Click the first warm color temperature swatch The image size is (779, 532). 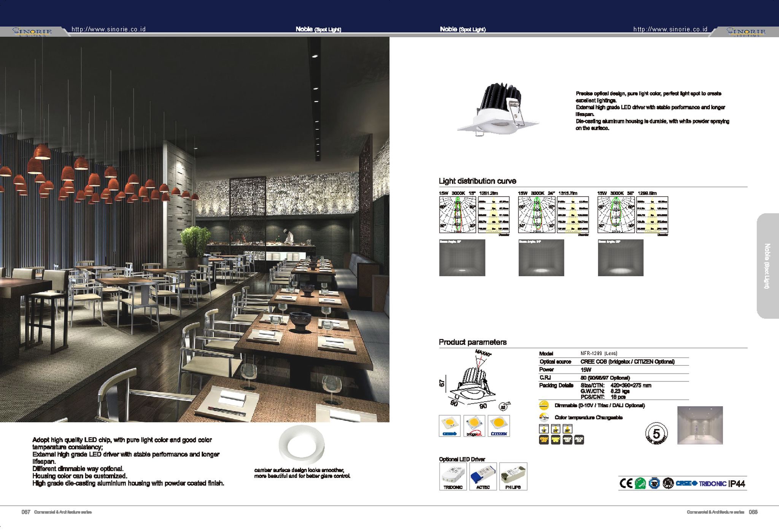click(x=544, y=440)
